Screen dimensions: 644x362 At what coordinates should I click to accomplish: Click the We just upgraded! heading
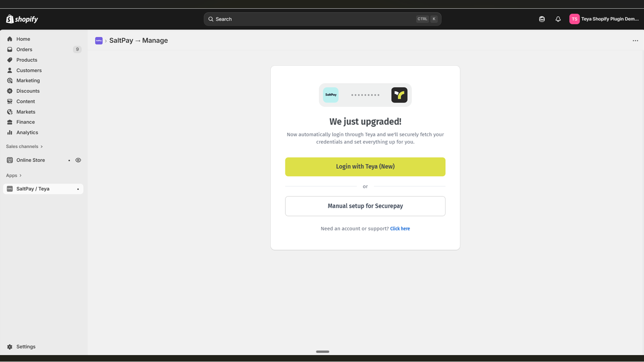(365, 121)
